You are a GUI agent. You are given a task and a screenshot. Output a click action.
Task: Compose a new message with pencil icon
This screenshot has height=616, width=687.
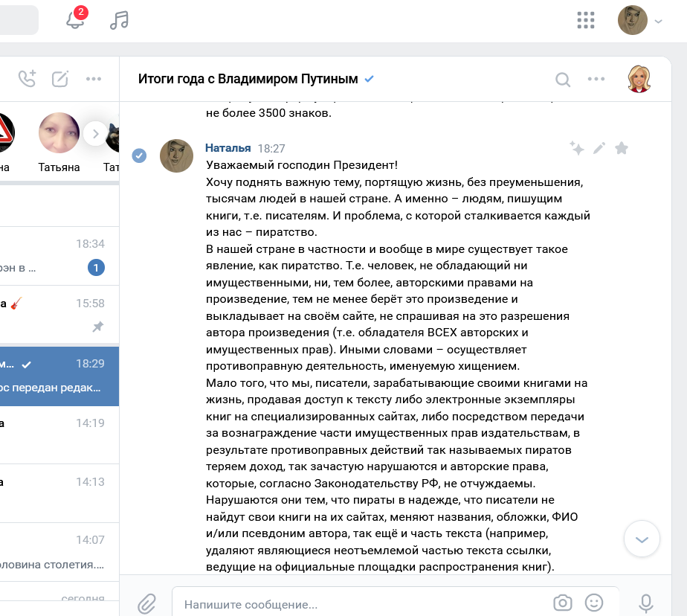click(x=60, y=79)
